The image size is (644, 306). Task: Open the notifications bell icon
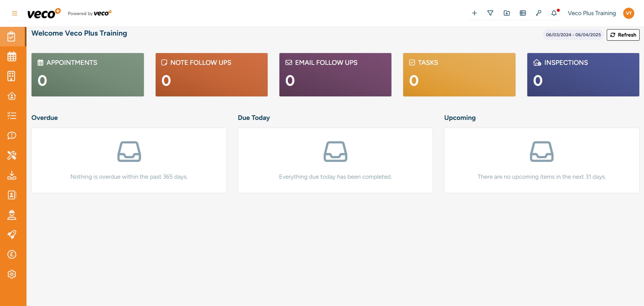554,13
